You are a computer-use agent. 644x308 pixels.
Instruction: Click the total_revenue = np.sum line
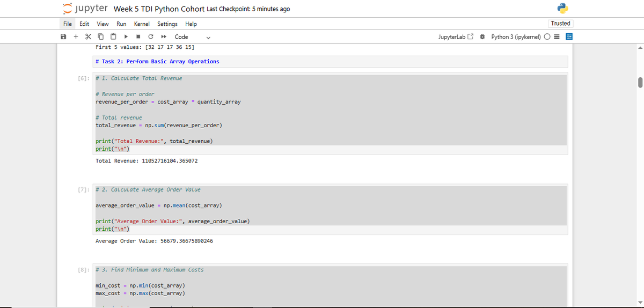(x=159, y=126)
